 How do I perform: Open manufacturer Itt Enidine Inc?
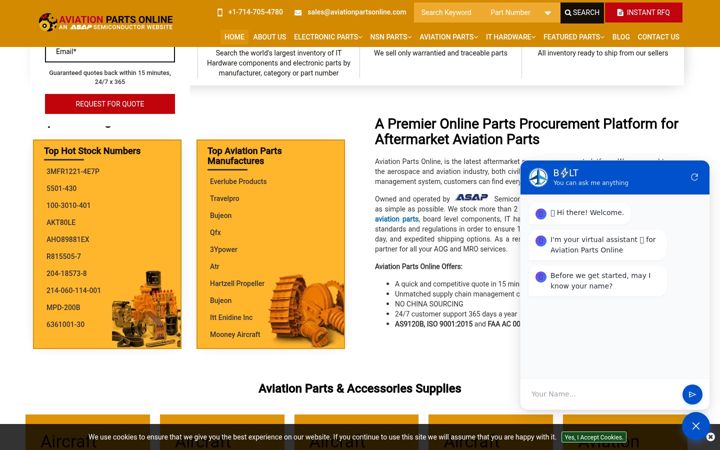231,317
